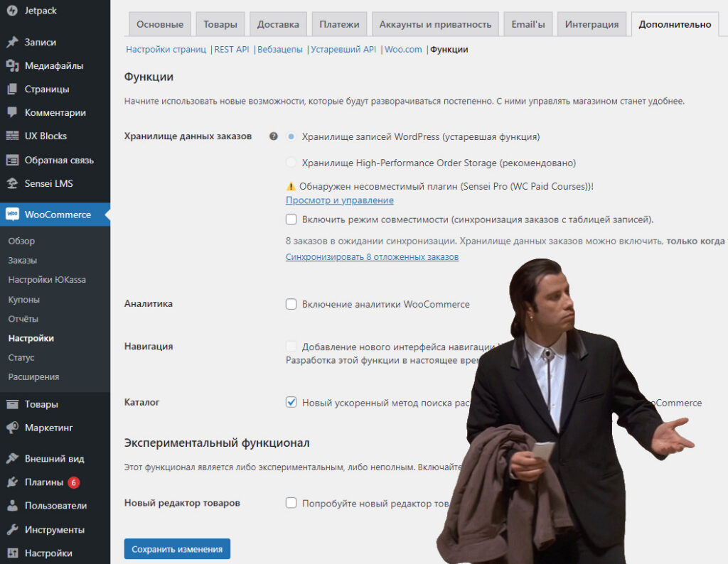
Task: Open Расширения submenu item
Action: [33, 377]
